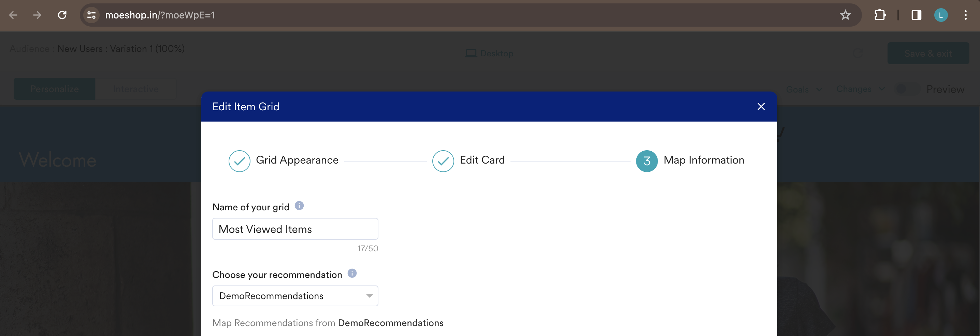Viewport: 980px width, 336px height.
Task: Go to the Grid Appearance step
Action: tap(284, 160)
